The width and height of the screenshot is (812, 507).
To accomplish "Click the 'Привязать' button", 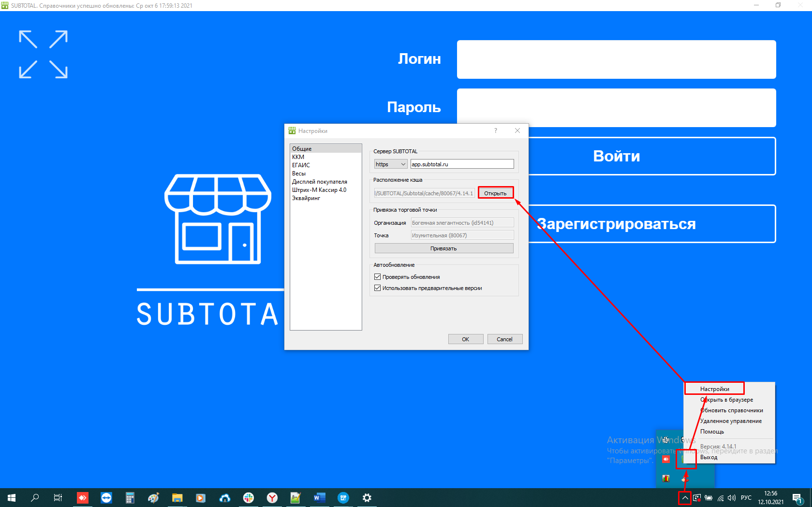I will click(x=444, y=248).
